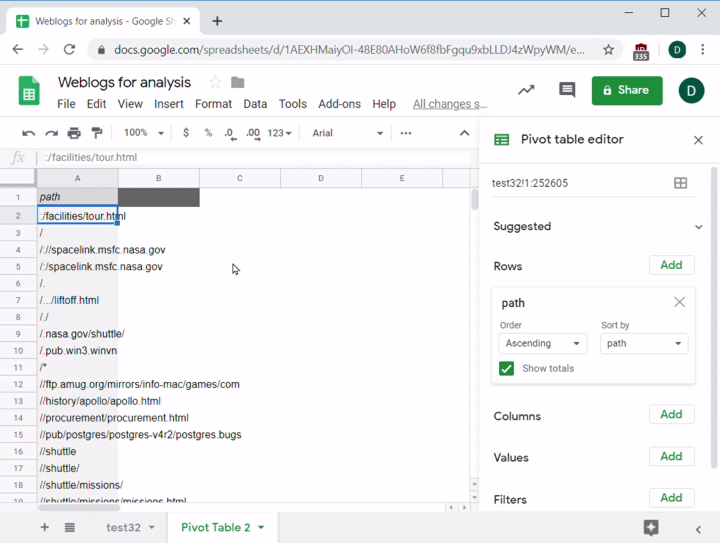Click the activity dashboard trend icon
This screenshot has width=720, height=543.
pos(526,90)
